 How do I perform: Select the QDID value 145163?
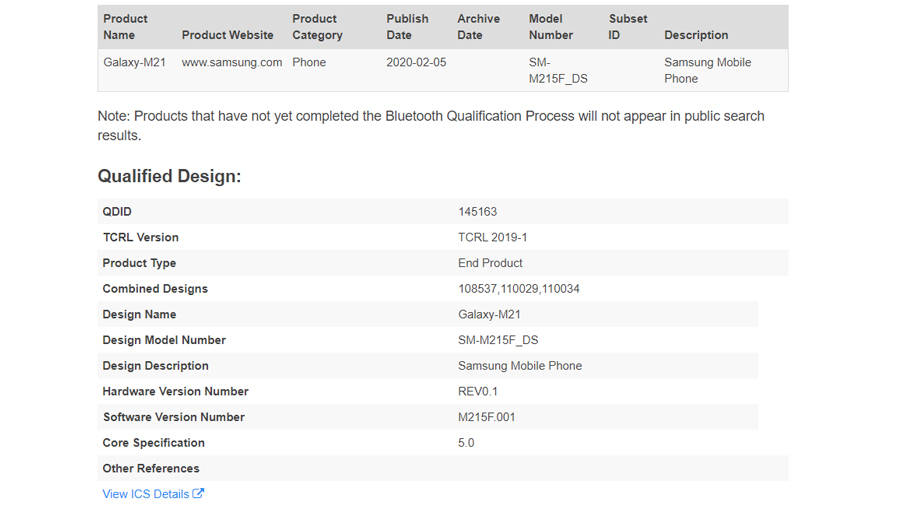[477, 212]
